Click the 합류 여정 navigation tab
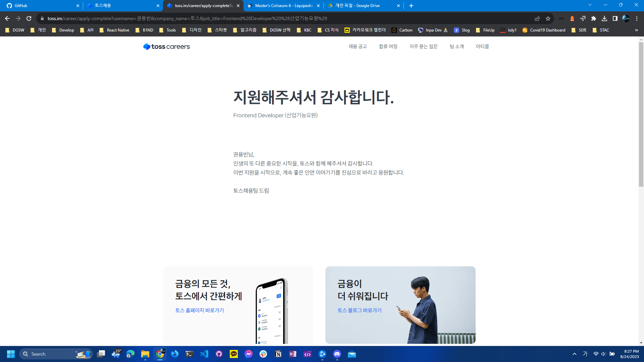644x362 pixels. point(388,46)
